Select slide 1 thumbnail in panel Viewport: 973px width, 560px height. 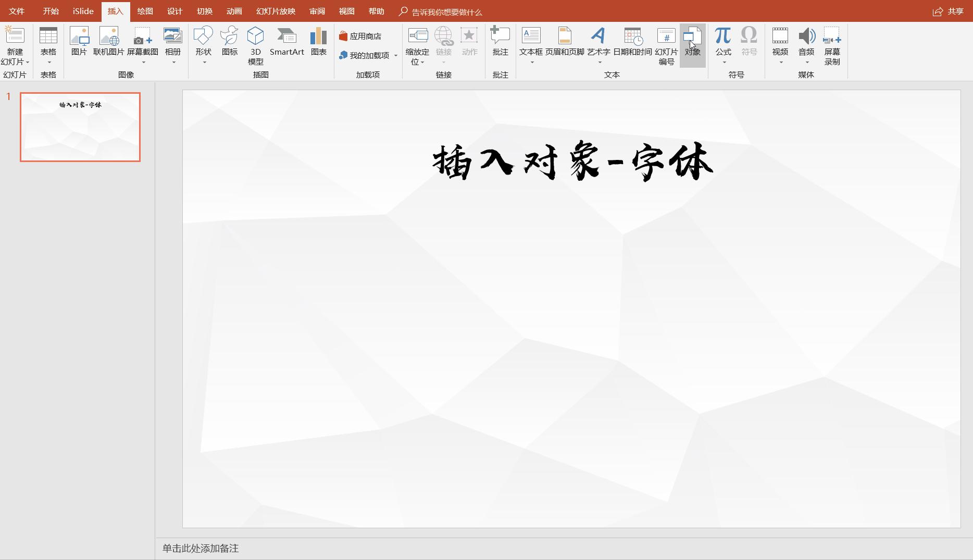[x=80, y=127]
